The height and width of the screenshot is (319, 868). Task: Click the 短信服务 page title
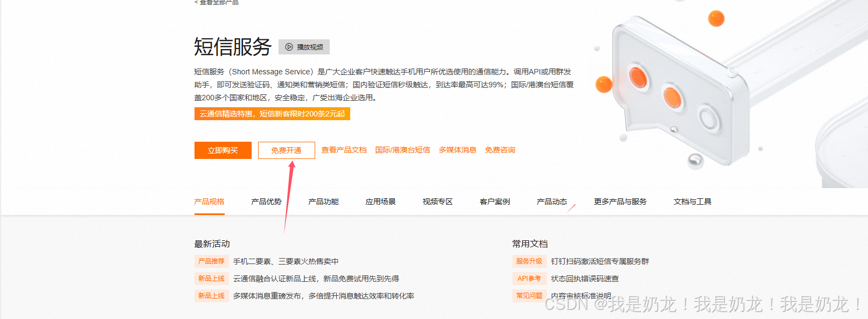[233, 47]
